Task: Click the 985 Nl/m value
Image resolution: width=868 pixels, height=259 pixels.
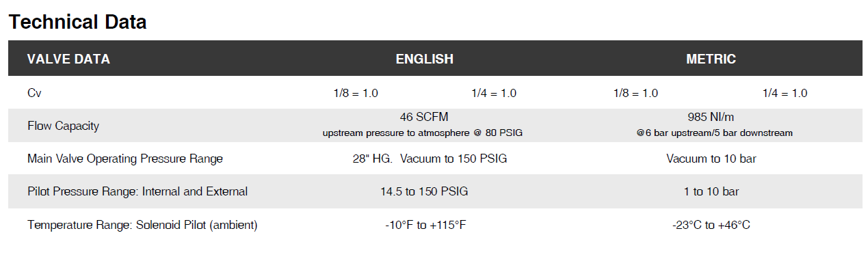Action: pyautogui.click(x=711, y=117)
